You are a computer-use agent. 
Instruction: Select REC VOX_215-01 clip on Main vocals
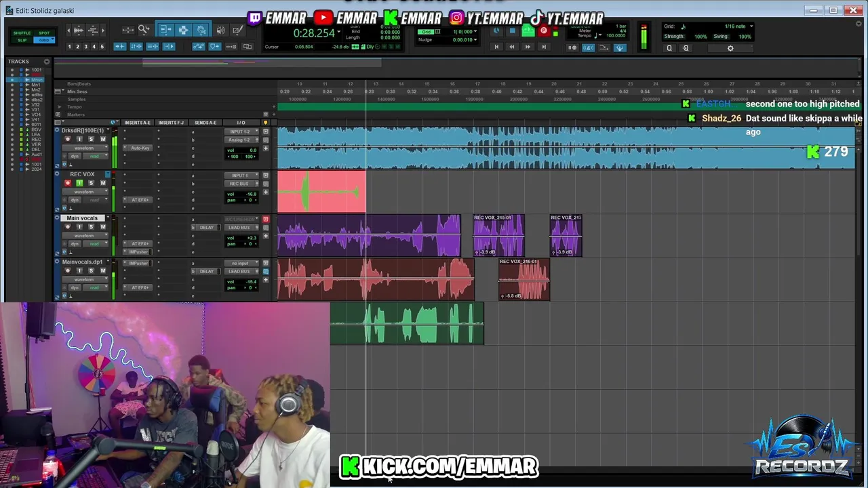[498, 236]
